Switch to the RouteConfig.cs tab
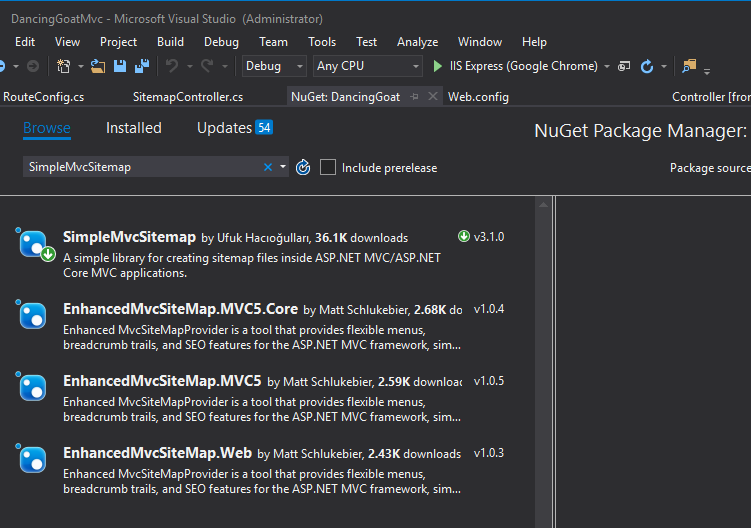The width and height of the screenshot is (751, 528). [44, 97]
